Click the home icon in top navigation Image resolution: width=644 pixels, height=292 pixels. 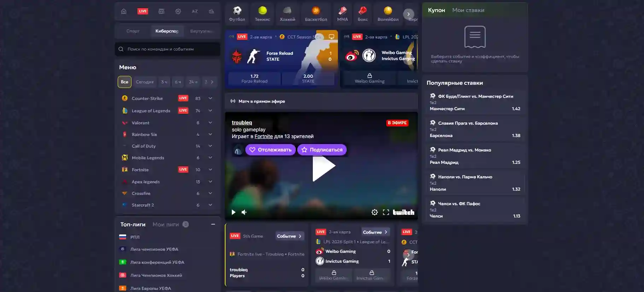click(x=124, y=11)
